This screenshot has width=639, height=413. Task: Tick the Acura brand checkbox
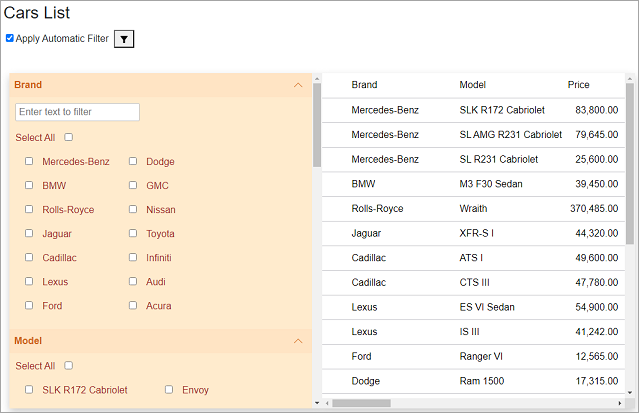(133, 305)
